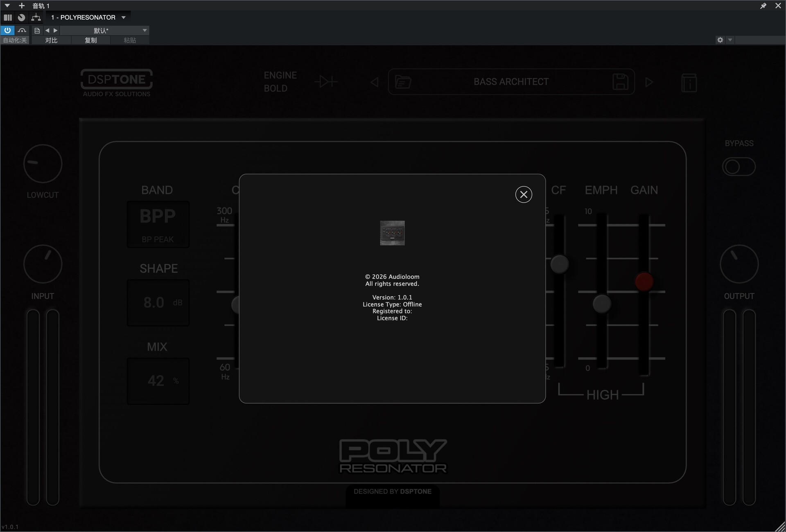Close the about dialog with the X
Image resolution: width=786 pixels, height=532 pixels.
point(524,194)
